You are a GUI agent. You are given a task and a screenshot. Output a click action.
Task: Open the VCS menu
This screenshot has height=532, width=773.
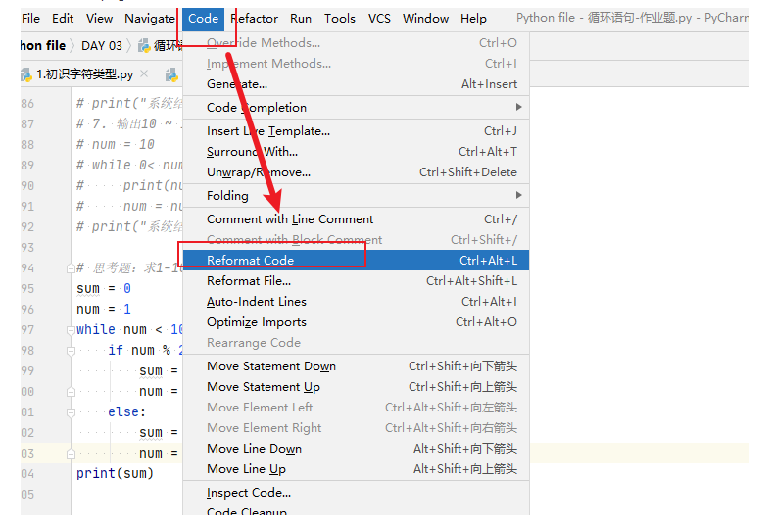coord(379,19)
